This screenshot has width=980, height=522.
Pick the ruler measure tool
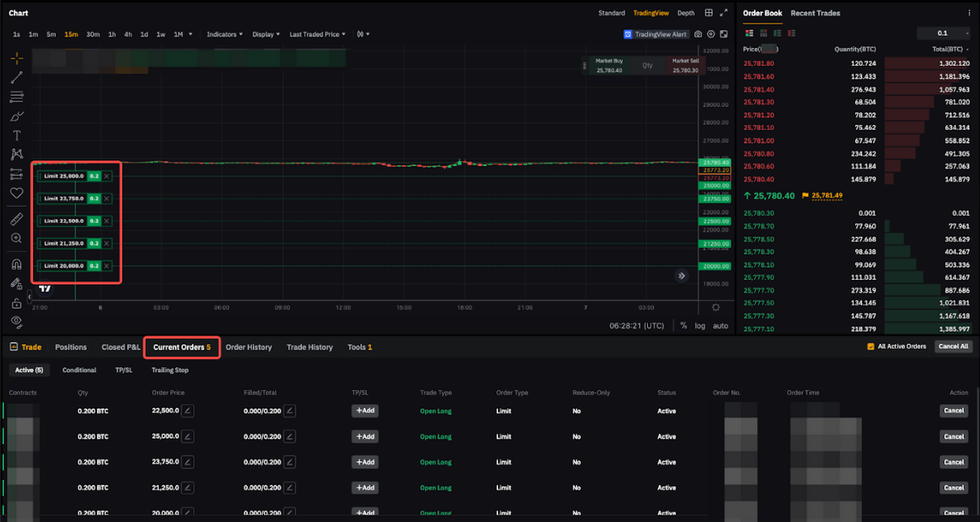16,219
